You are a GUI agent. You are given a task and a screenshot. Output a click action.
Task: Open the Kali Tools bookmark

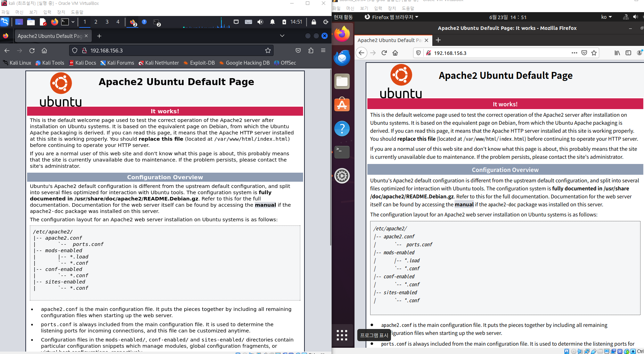click(50, 63)
